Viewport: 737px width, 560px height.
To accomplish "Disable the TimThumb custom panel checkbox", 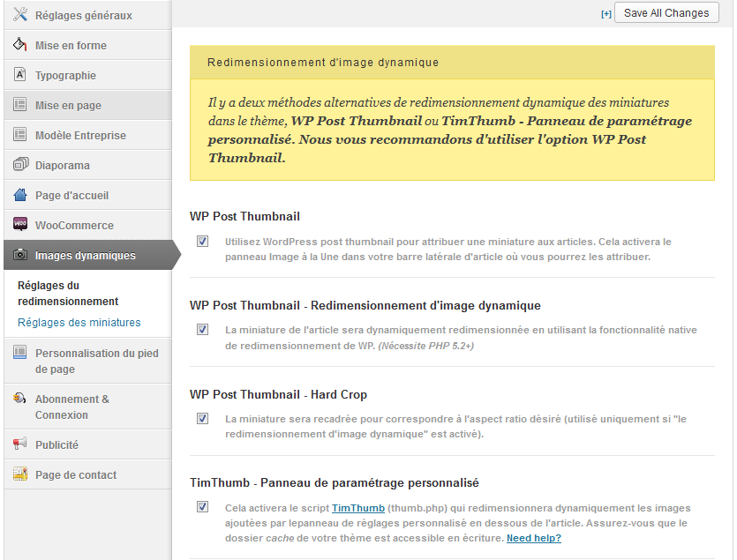I will (x=203, y=507).
